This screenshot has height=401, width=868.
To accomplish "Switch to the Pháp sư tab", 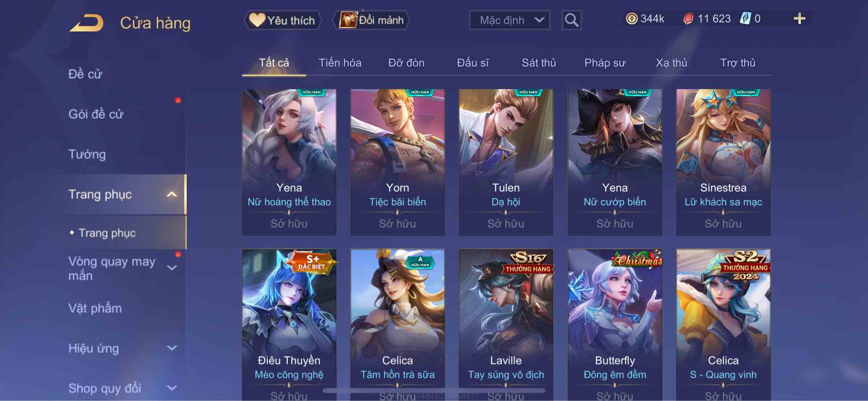I will [x=605, y=63].
